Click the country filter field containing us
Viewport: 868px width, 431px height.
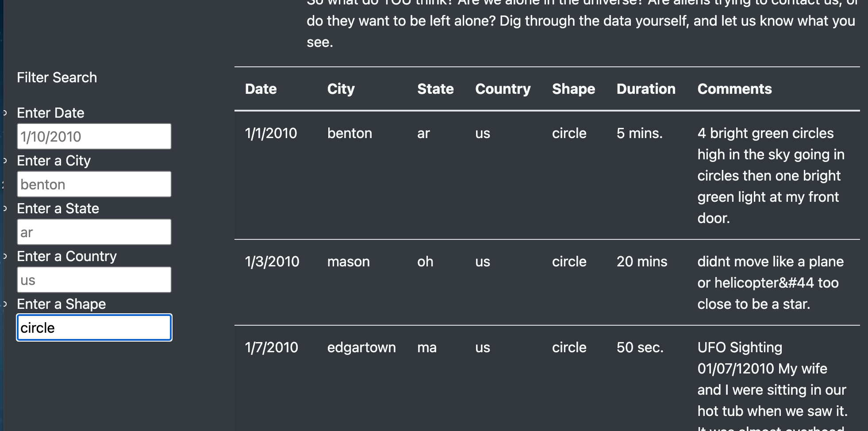pos(94,279)
